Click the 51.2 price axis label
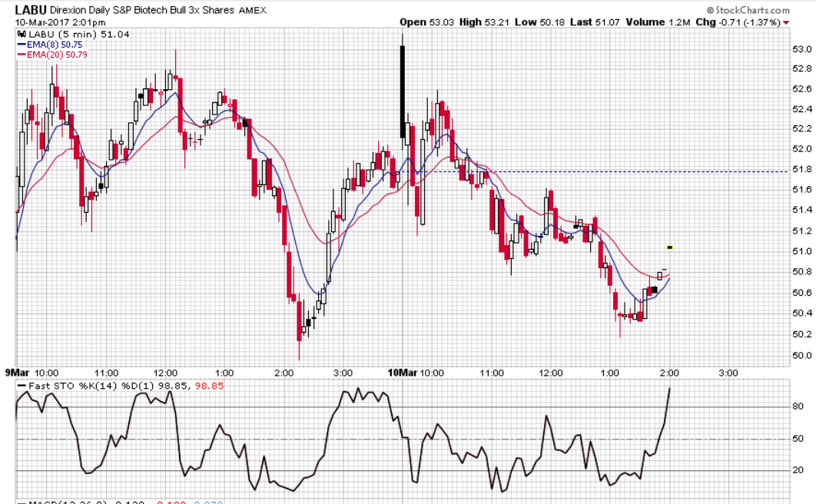This screenshot has height=504, width=816. point(801,231)
